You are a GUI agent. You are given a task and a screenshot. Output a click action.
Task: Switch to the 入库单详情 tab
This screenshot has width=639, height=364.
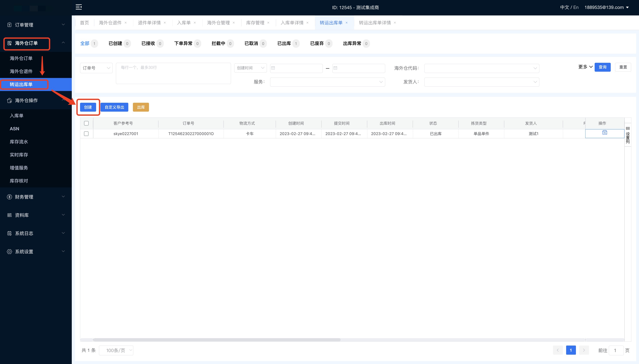292,23
